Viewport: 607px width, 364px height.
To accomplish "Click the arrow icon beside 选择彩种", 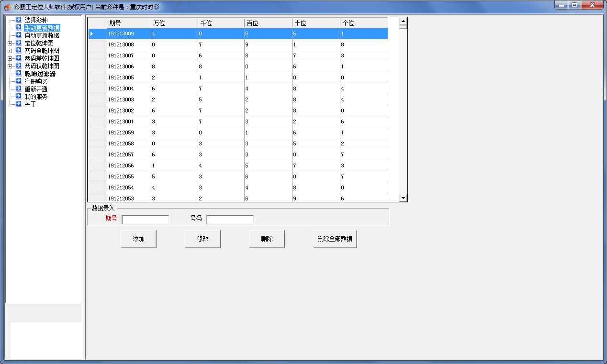I will [18, 20].
